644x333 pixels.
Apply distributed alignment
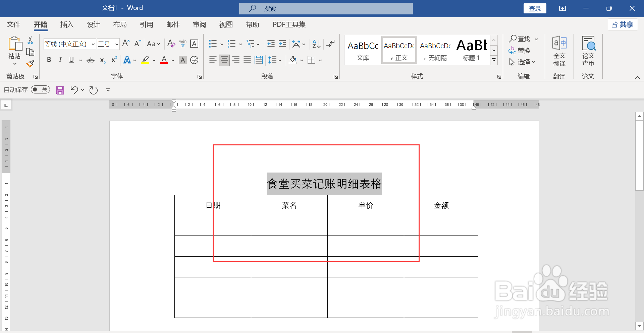coord(259,60)
